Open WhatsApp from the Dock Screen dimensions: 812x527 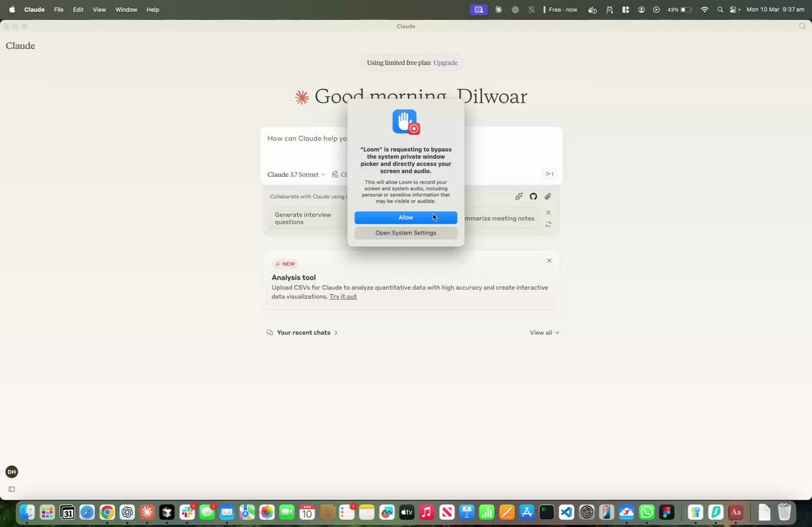(x=646, y=512)
